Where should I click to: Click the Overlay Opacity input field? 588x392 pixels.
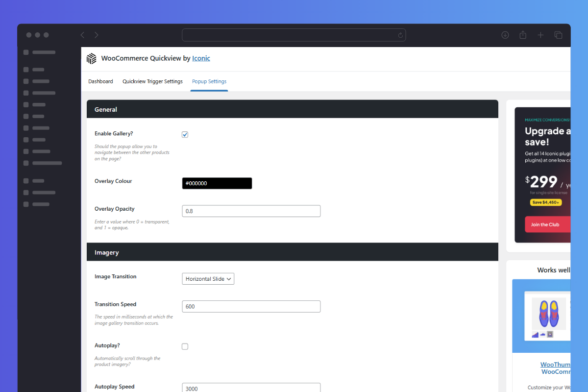[x=251, y=211]
